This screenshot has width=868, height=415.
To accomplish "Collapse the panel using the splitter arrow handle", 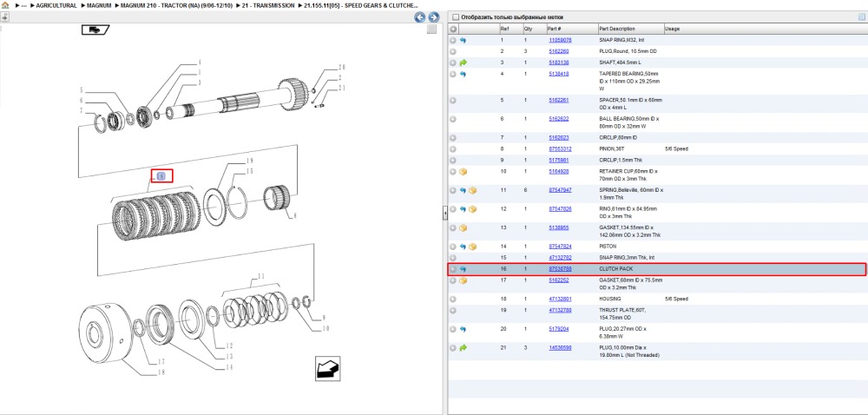I will (x=444, y=214).
